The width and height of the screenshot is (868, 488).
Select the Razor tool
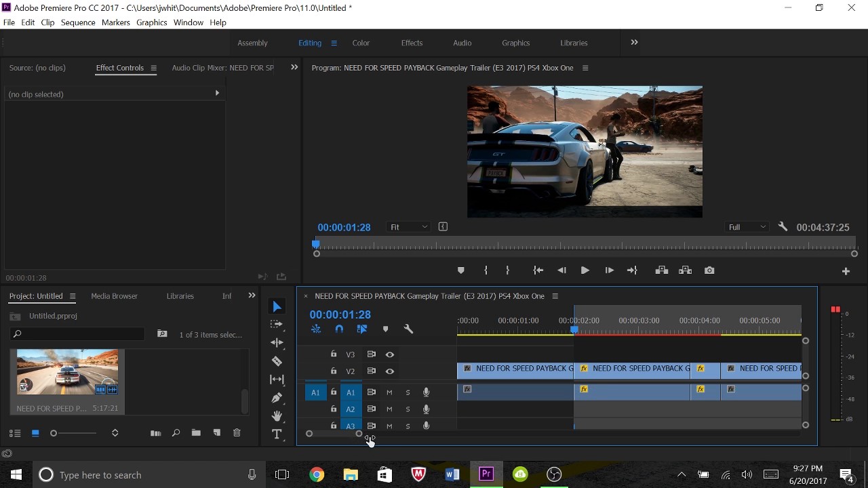[x=277, y=361]
